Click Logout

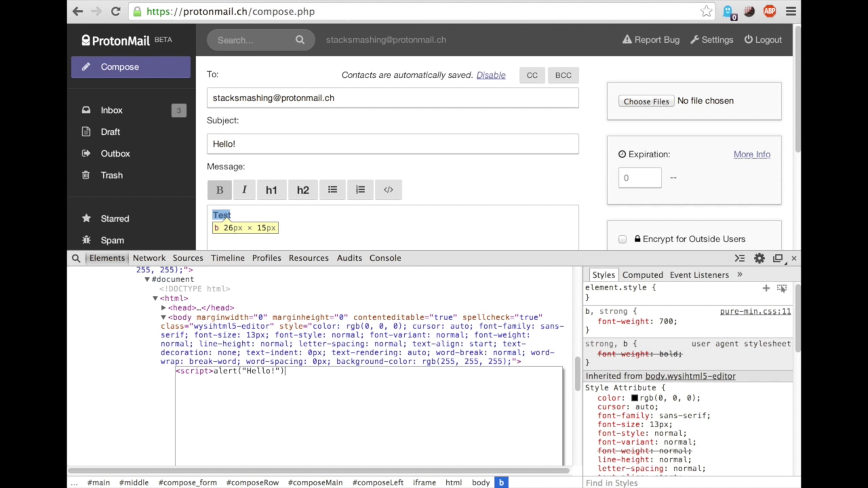tap(763, 40)
